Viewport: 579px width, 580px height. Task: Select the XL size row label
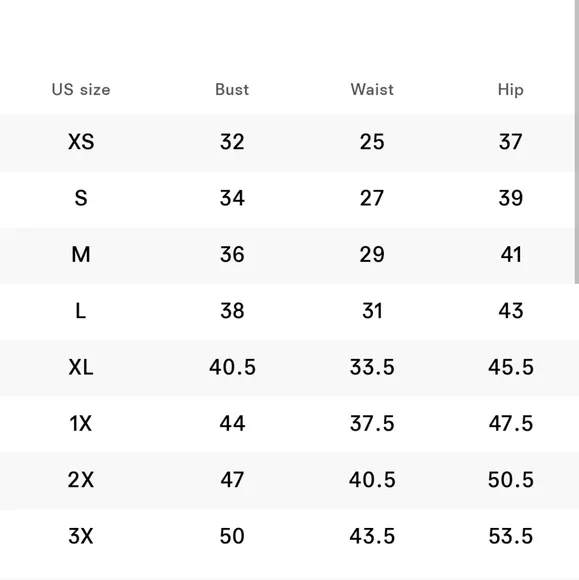pyautogui.click(x=81, y=367)
